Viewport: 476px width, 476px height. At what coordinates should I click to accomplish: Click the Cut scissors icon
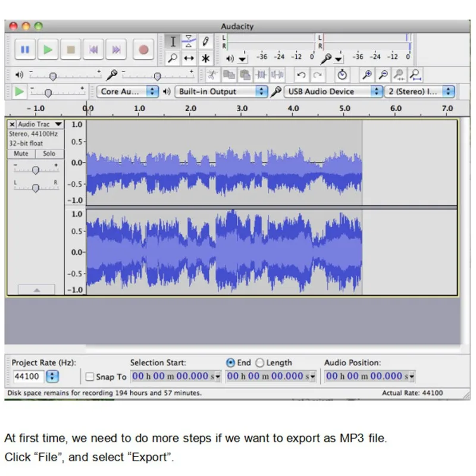point(212,74)
